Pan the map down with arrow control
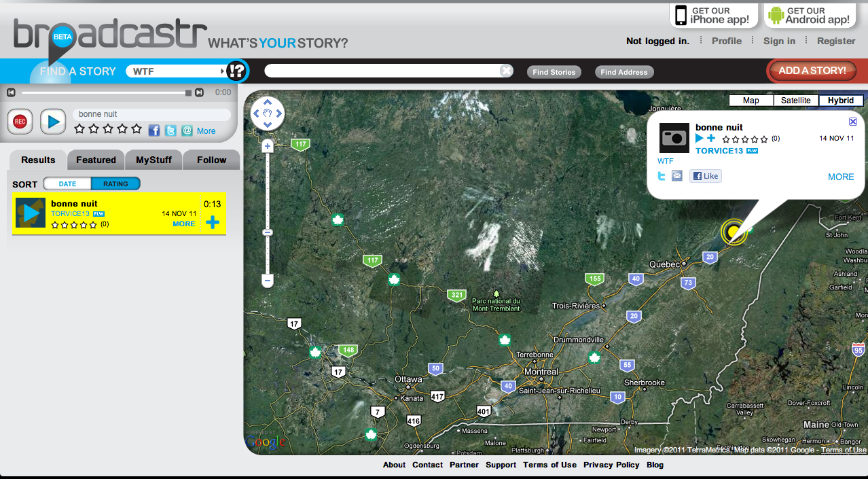Screen dimensions: 868x479 click(268, 124)
